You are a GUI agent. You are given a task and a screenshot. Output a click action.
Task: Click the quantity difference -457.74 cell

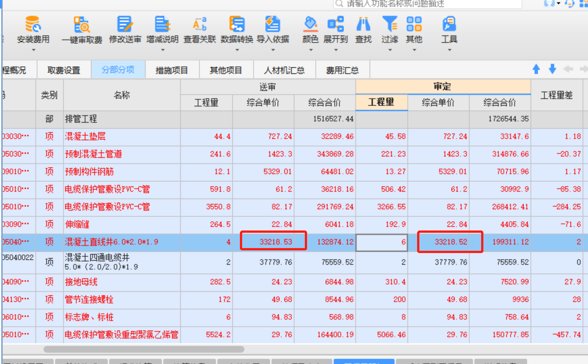[x=556, y=335]
